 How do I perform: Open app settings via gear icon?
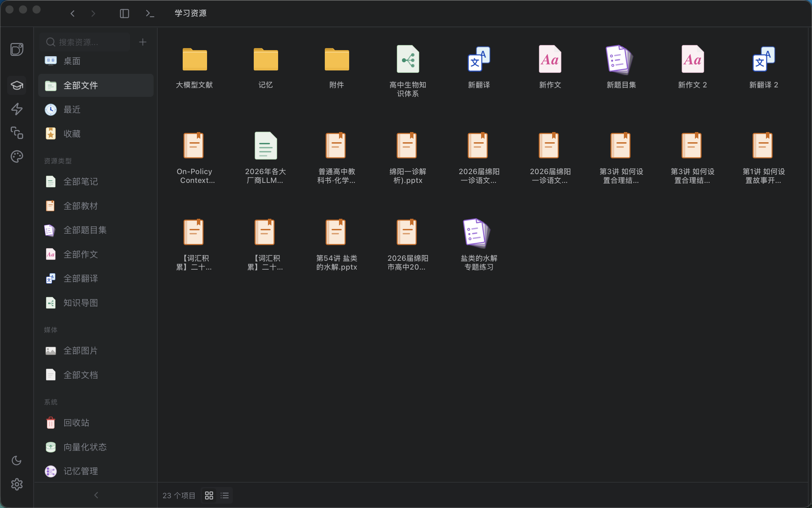click(x=17, y=484)
